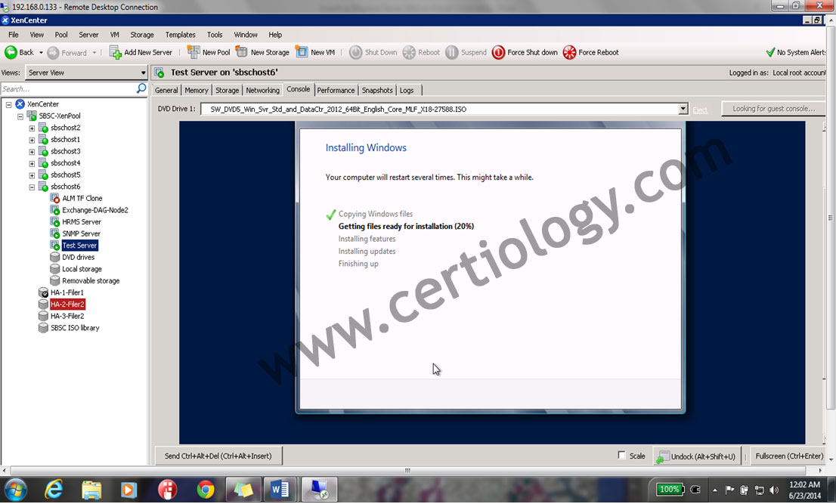Expand the sbschost5 tree node
Screen dimensions: 836x504
coord(32,175)
